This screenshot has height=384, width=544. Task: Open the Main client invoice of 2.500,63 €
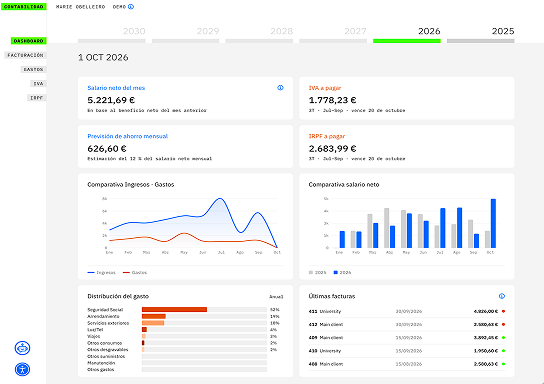pos(407,364)
